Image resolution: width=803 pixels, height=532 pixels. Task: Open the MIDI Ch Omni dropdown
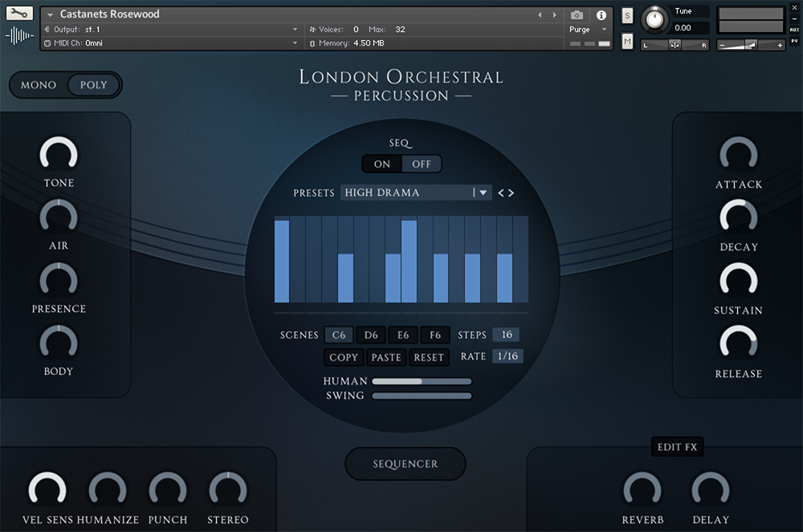171,43
